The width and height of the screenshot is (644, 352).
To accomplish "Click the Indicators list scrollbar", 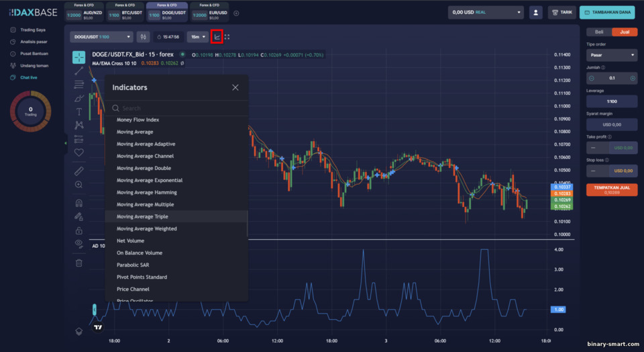I will [248, 223].
